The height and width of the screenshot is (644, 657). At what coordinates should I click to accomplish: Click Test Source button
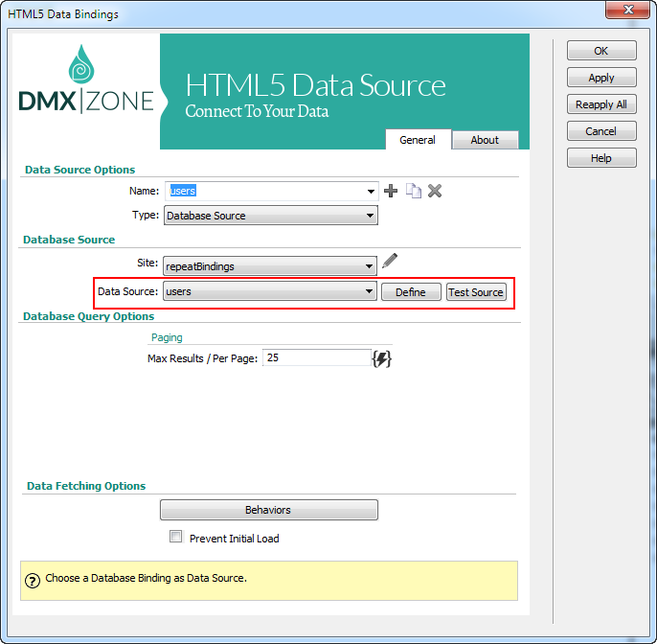click(x=476, y=292)
